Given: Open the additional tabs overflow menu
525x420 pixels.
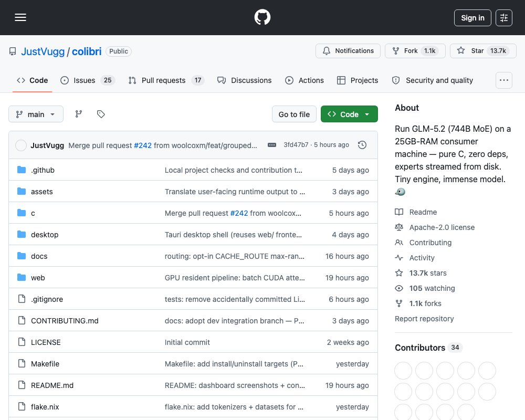Looking at the screenshot, I should tap(503, 80).
